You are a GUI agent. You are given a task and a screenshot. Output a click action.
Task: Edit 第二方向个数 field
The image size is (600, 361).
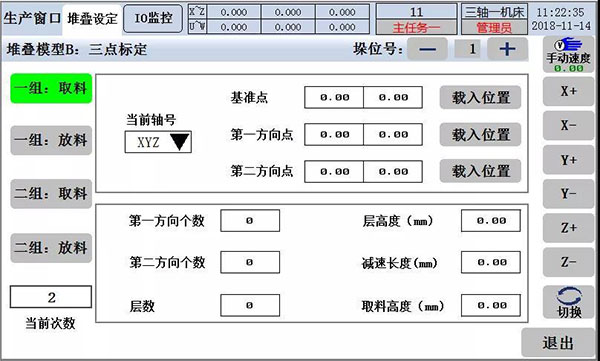tap(250, 262)
